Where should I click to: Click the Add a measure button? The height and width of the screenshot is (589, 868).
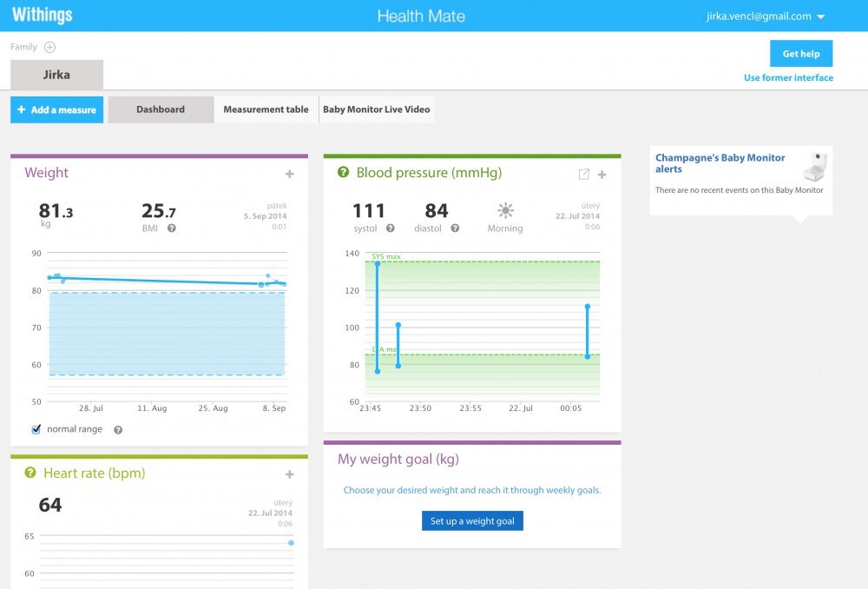(x=57, y=110)
